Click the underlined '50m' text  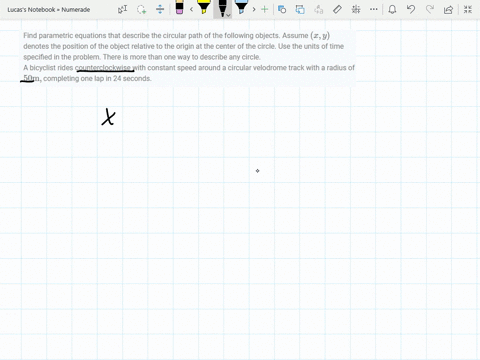point(31,78)
